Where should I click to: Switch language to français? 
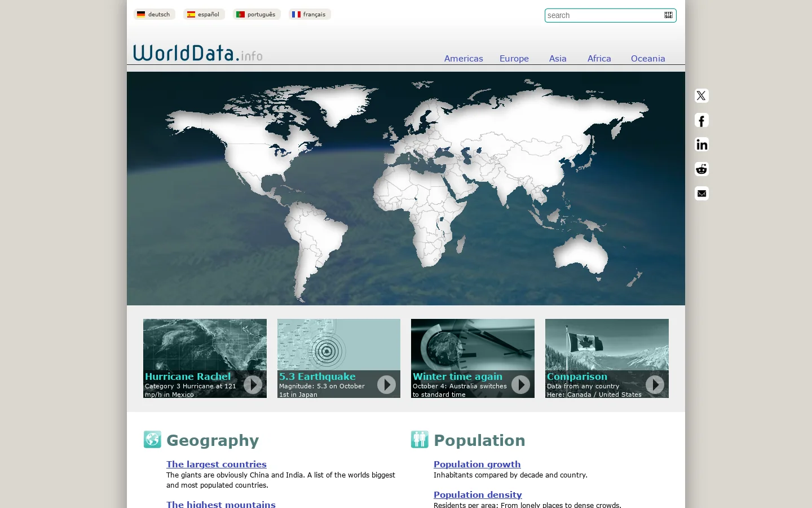tap(310, 14)
